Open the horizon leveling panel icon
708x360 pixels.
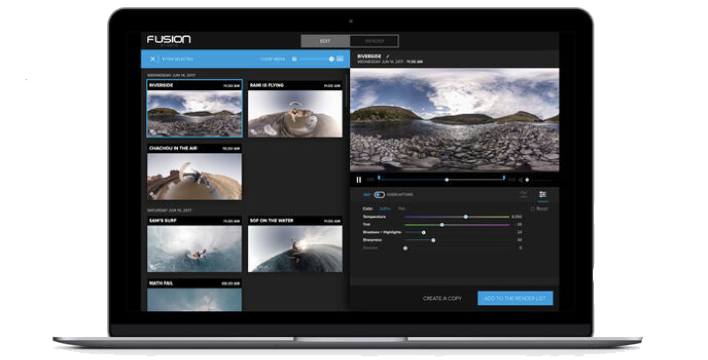pos(523,194)
